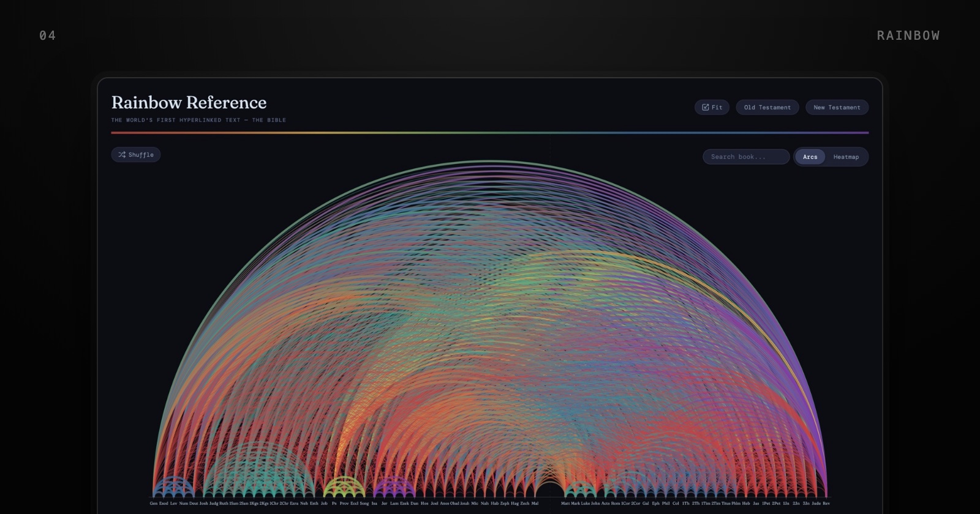Select the Luke book label
980x514 pixels.
pyautogui.click(x=586, y=504)
